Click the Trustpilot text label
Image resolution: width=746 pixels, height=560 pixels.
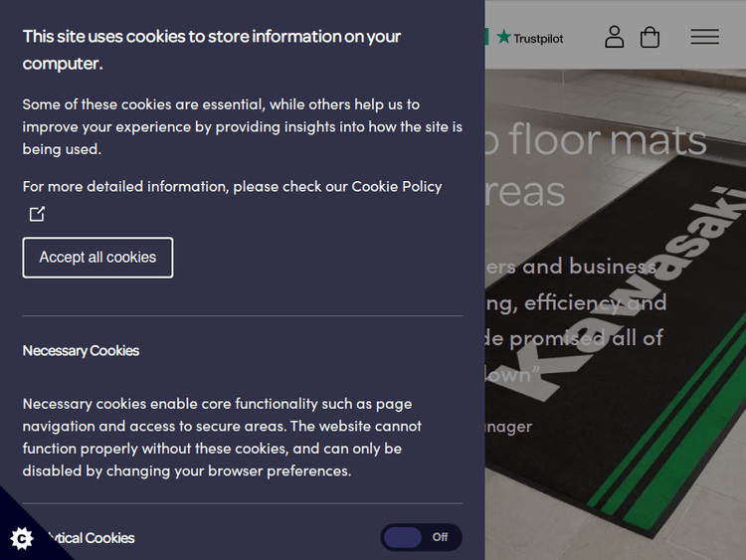click(538, 38)
